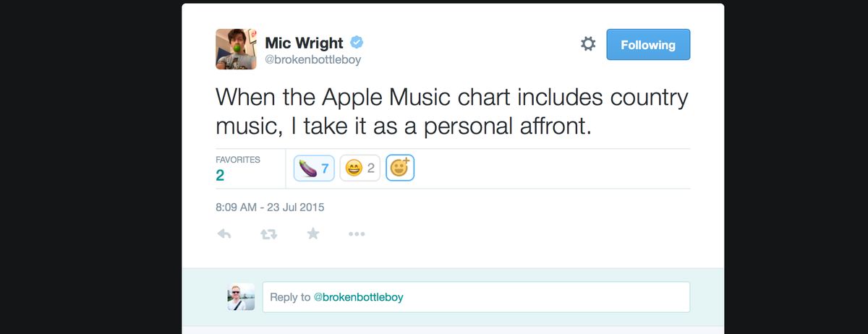Viewport: 868px width, 334px height.
Task: Toggle the grinning emoji reaction
Action: (359, 168)
